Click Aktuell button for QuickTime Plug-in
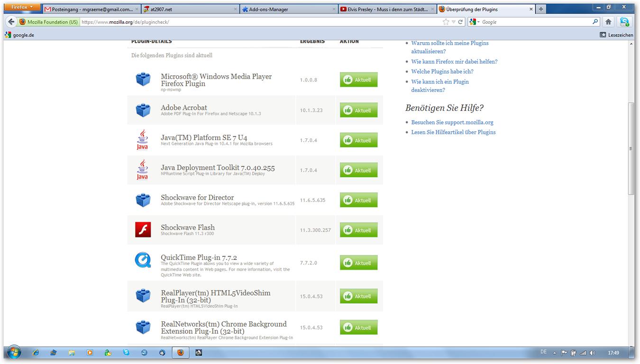Screen dimensions: 640x364 coord(359,263)
